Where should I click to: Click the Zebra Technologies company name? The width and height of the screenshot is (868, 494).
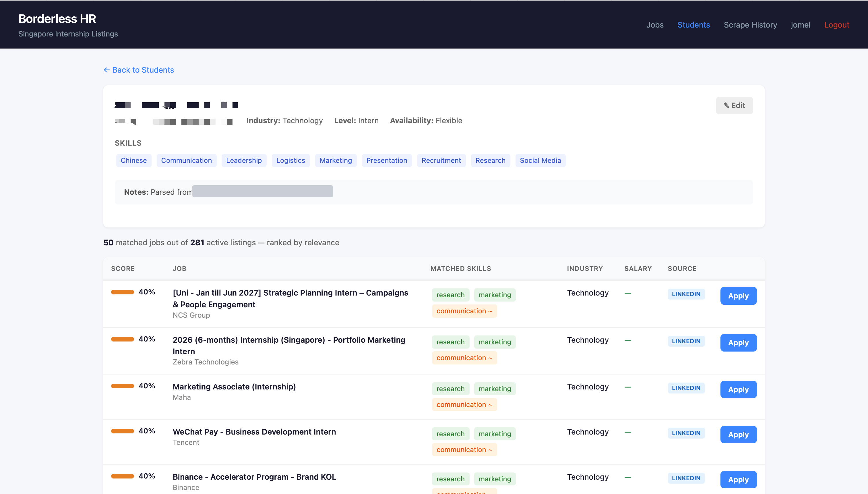206,362
